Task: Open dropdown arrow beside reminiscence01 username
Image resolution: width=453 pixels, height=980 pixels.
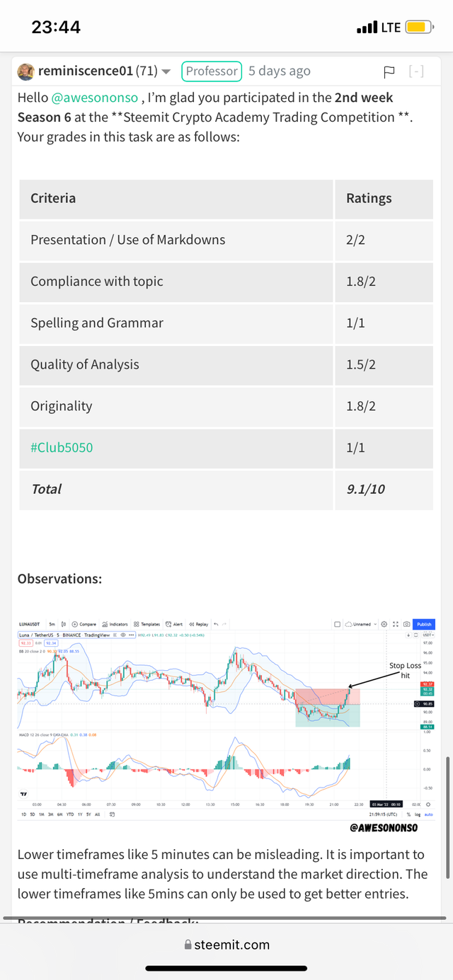Action: tap(166, 71)
